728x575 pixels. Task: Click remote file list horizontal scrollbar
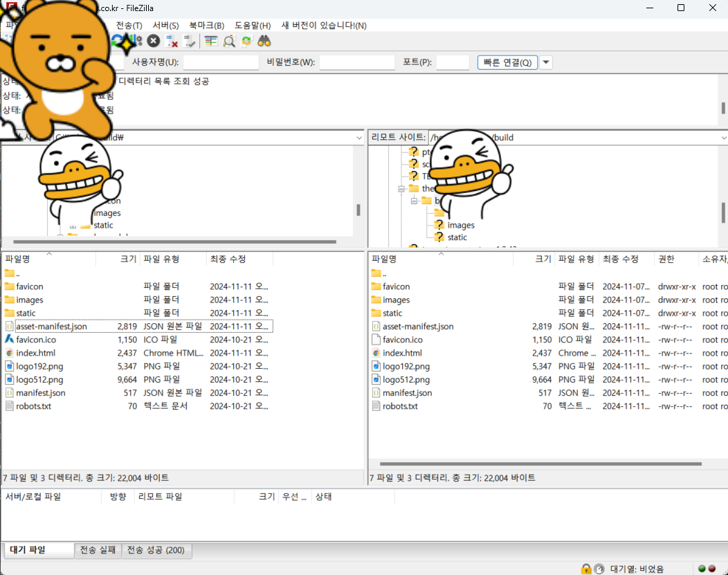[x=540, y=464]
